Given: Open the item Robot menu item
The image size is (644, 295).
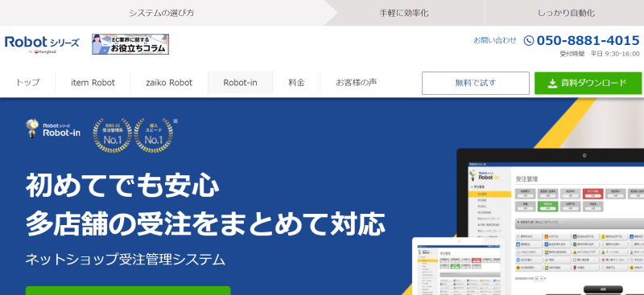Looking at the screenshot, I should (93, 83).
